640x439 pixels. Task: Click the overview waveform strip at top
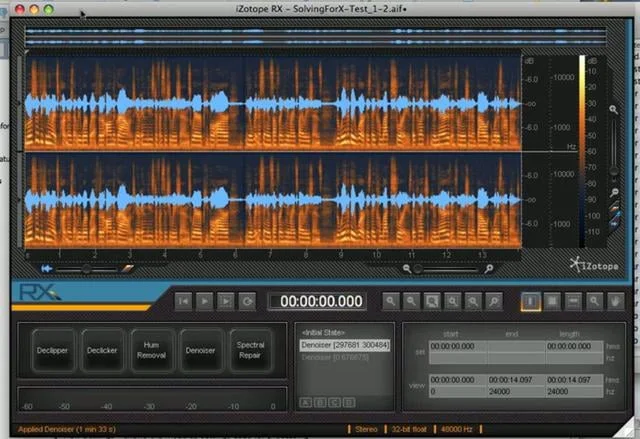click(x=316, y=36)
